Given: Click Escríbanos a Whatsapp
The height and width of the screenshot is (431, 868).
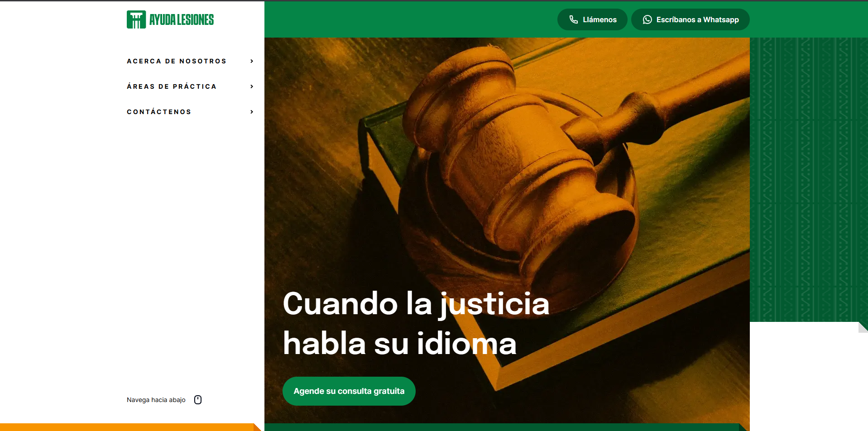Looking at the screenshot, I should (x=690, y=19).
